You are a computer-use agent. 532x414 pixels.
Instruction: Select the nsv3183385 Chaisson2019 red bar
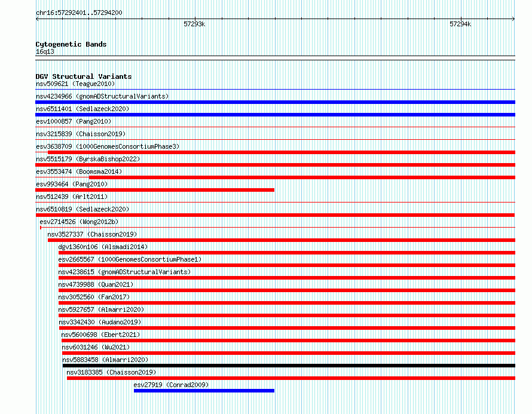(291, 378)
